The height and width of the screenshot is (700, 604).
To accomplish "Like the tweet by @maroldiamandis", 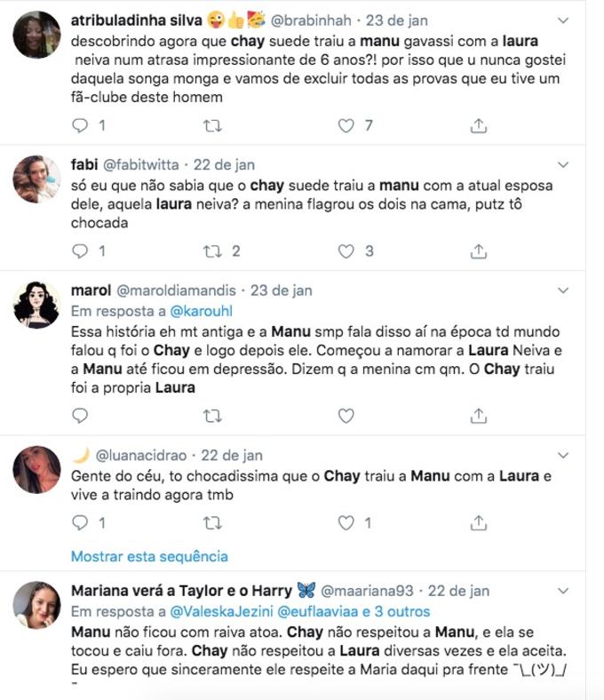I will 346,415.
